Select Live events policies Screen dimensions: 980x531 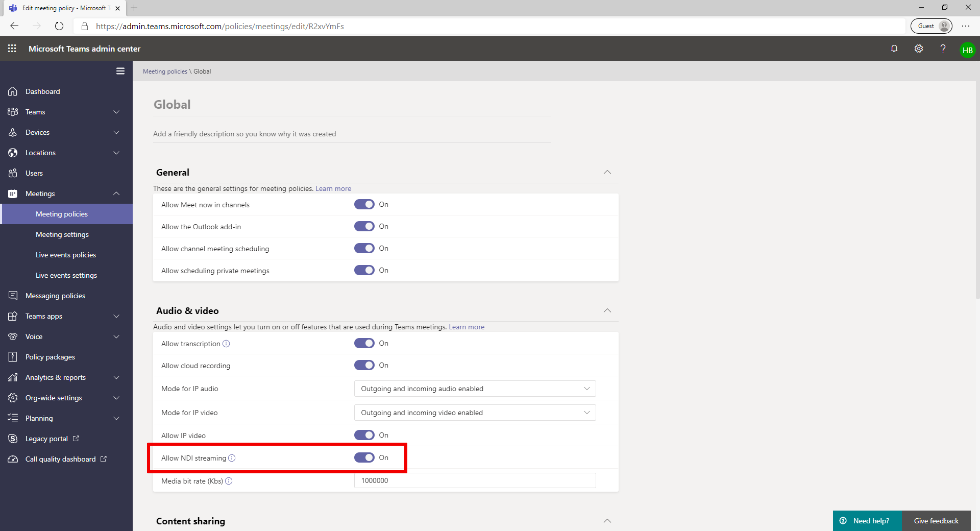(x=66, y=255)
